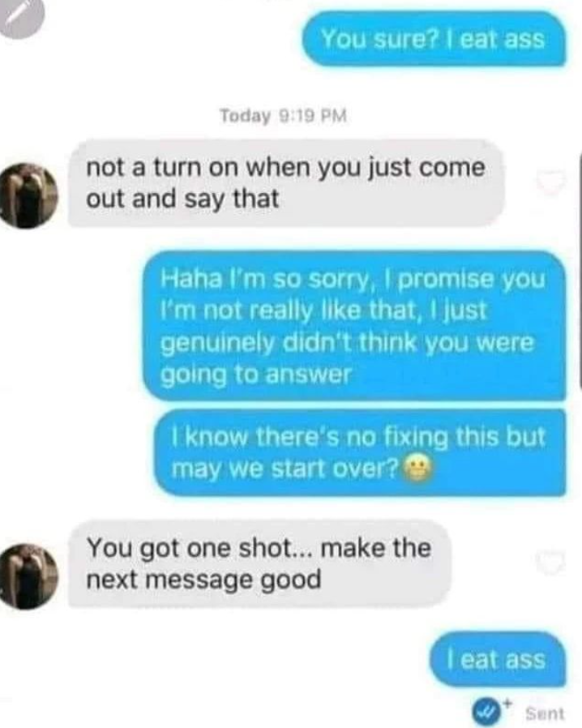Screen dimensions: 582x728
Task: Open match avatar beside "You got one shot"
Action: coord(28,576)
